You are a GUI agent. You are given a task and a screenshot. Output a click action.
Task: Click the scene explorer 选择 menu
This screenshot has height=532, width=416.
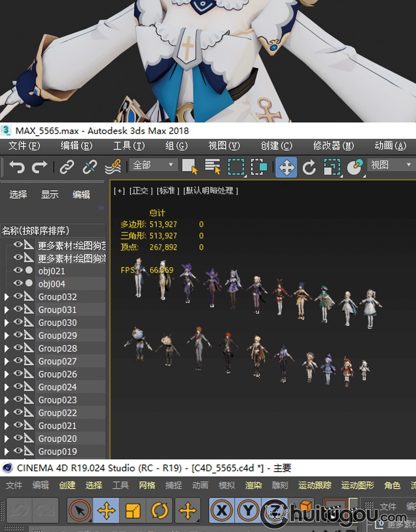tap(18, 195)
